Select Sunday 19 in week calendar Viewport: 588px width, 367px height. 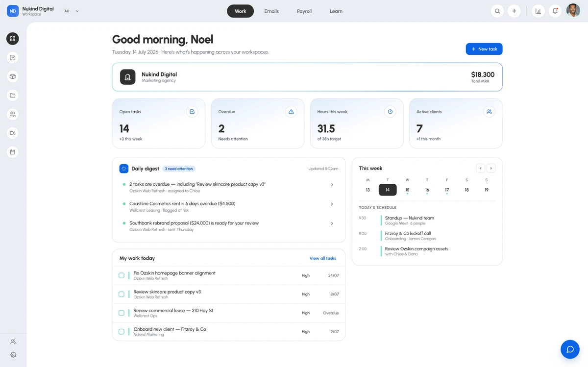[487, 190]
